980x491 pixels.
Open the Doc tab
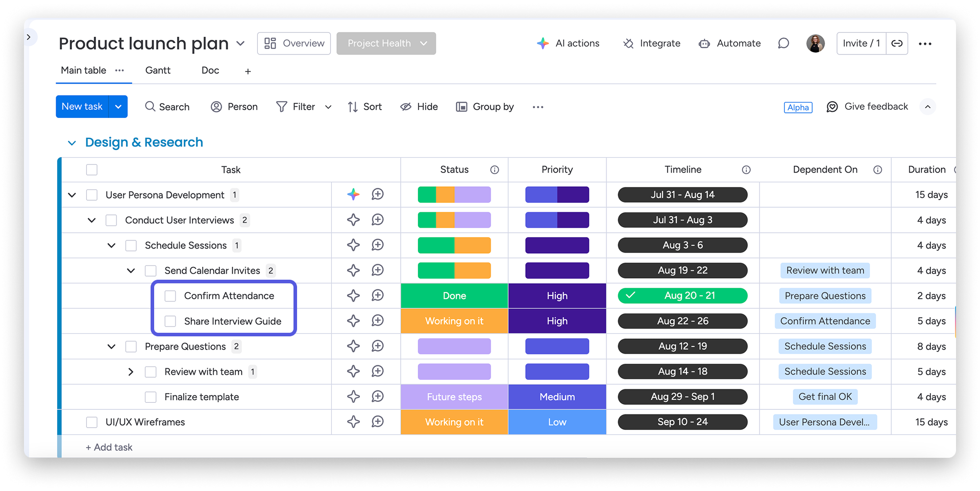click(x=210, y=70)
